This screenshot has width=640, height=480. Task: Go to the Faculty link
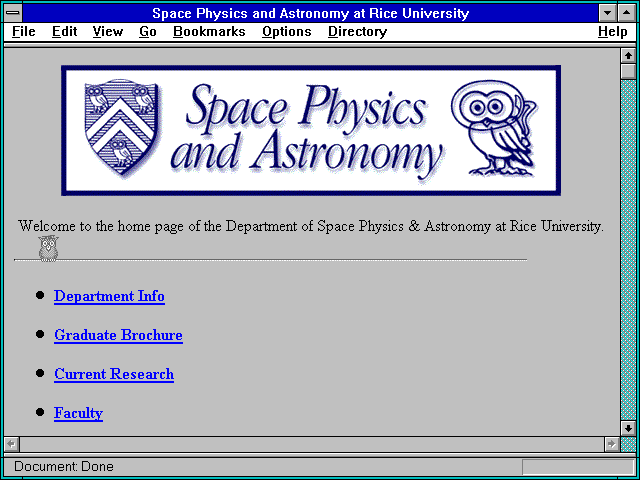(78, 413)
